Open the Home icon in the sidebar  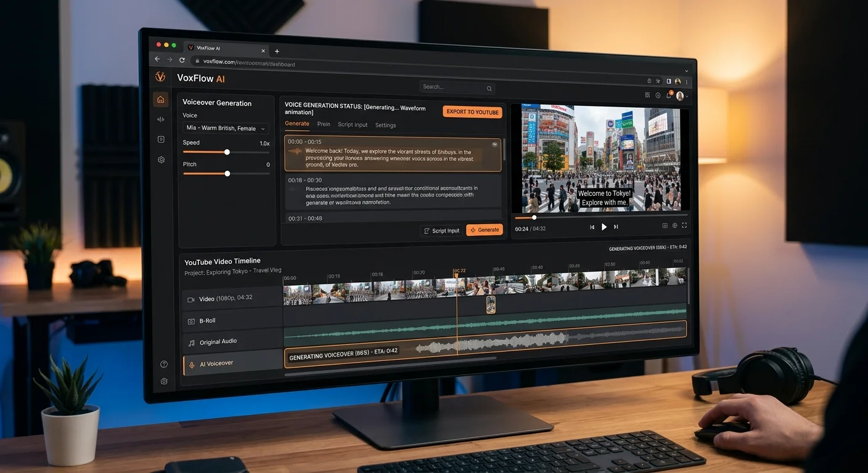click(x=161, y=100)
